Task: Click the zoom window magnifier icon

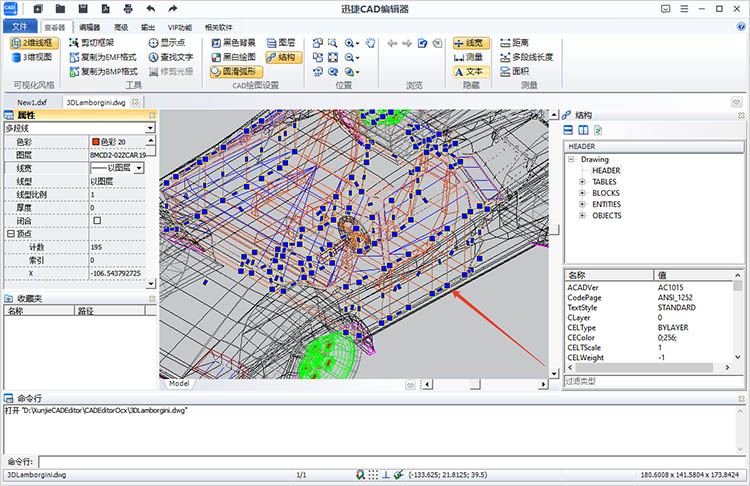Action: coord(332,43)
